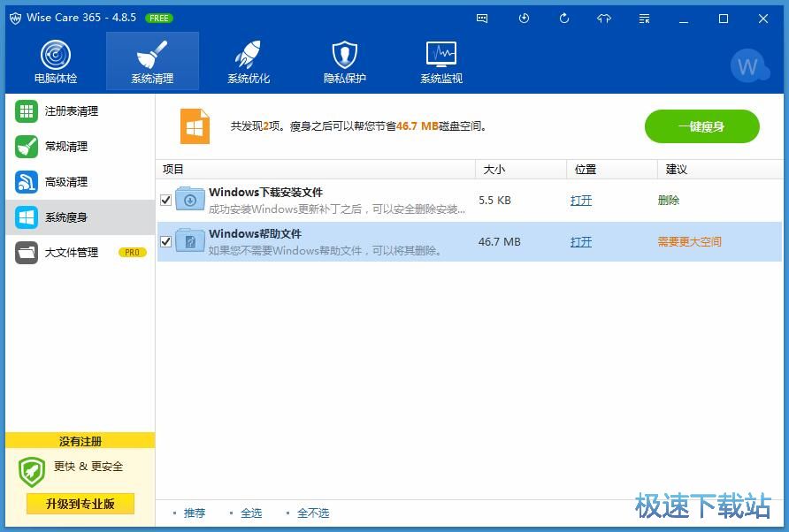Select 高级清理 in the sidebar

coord(80,181)
